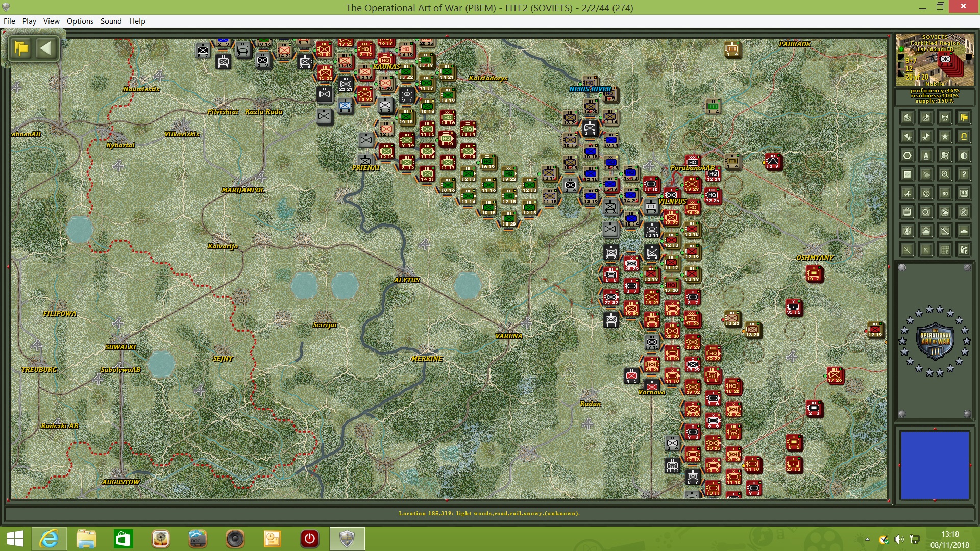Toggle the half-circle contrast button

tap(964, 156)
